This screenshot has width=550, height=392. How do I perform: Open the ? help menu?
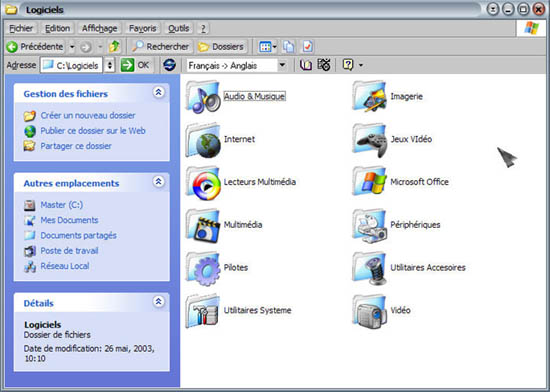(x=203, y=28)
